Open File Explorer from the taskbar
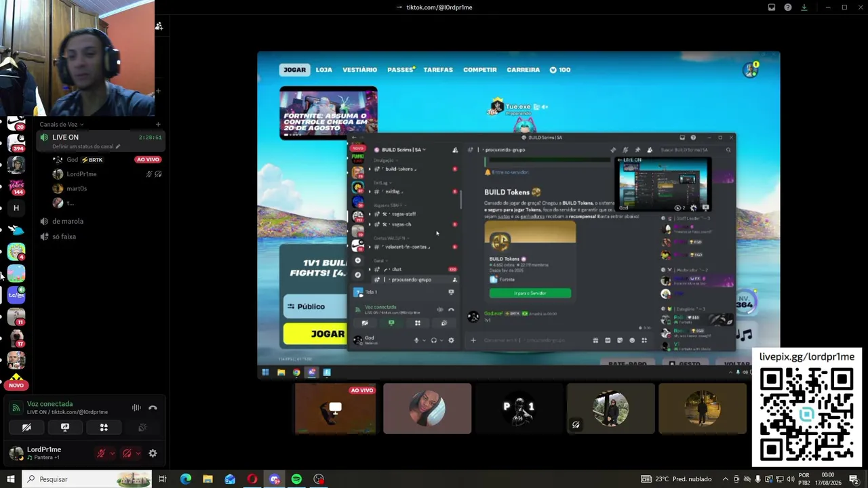868x488 pixels. [x=208, y=479]
